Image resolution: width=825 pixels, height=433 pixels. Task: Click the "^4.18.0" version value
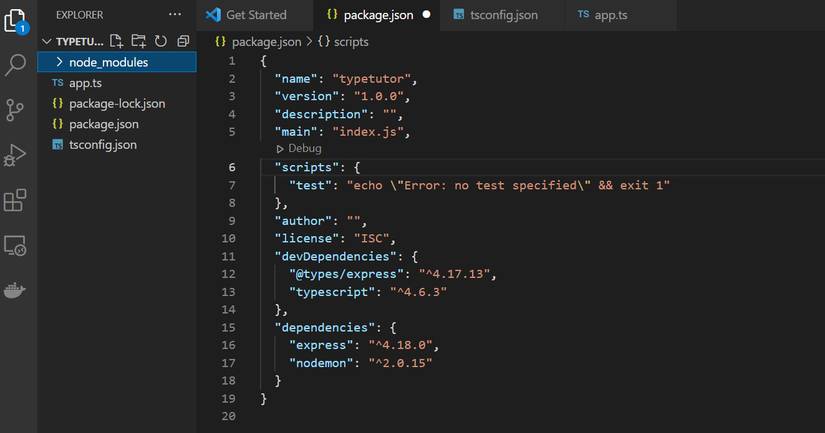tap(400, 345)
